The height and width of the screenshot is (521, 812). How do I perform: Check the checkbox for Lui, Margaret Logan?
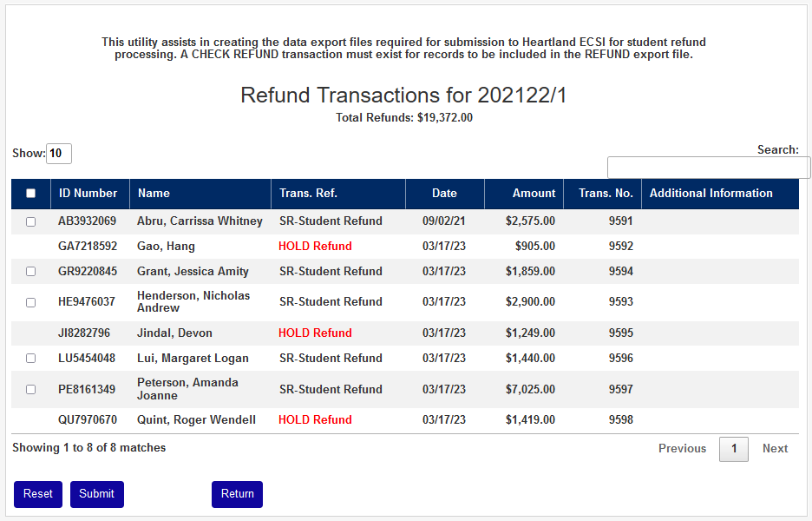click(30, 358)
